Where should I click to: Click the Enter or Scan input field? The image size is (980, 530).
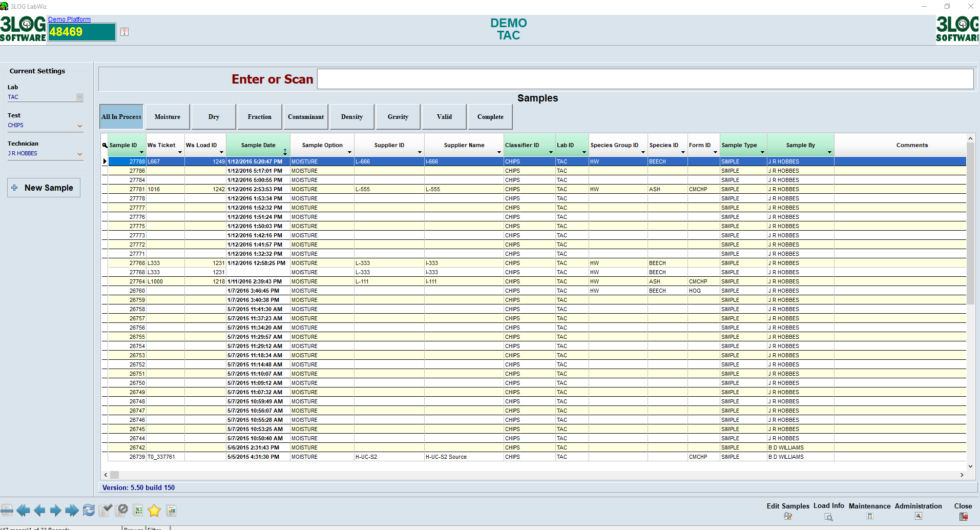[x=645, y=79]
